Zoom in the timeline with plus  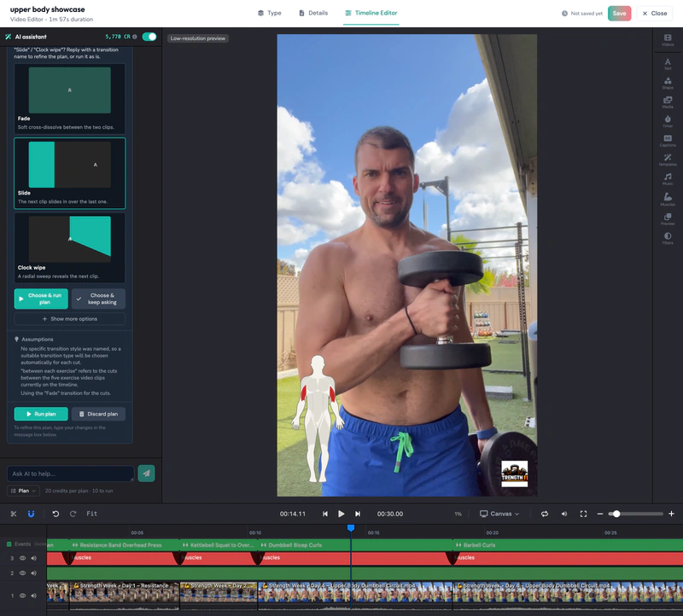(x=671, y=514)
